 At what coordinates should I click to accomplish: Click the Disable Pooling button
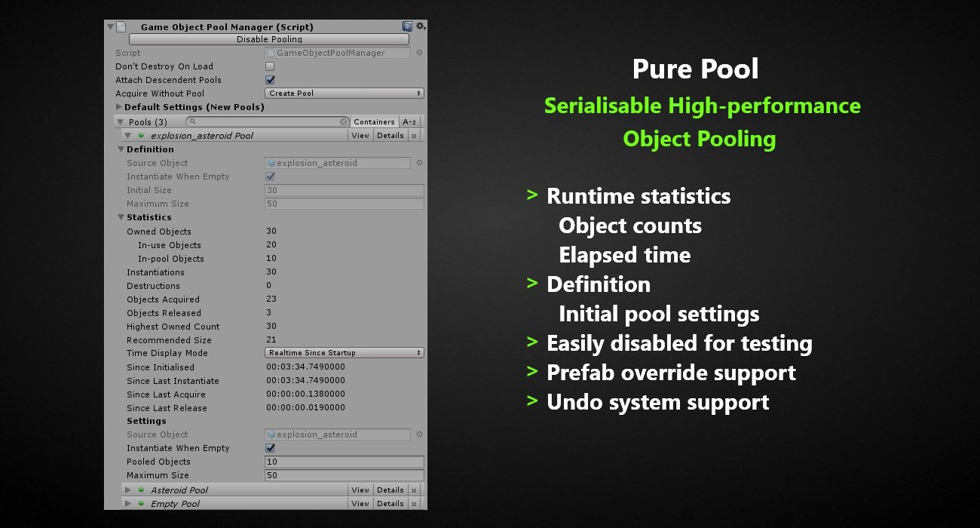pyautogui.click(x=269, y=39)
